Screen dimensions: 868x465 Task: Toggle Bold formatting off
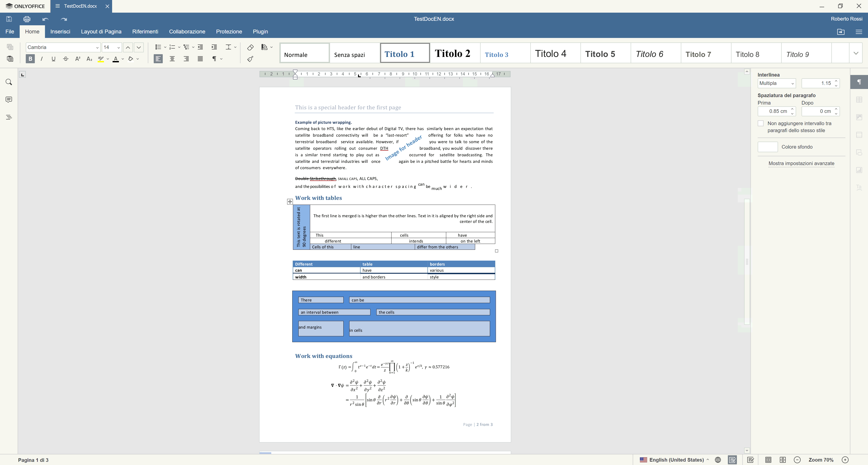tap(30, 59)
